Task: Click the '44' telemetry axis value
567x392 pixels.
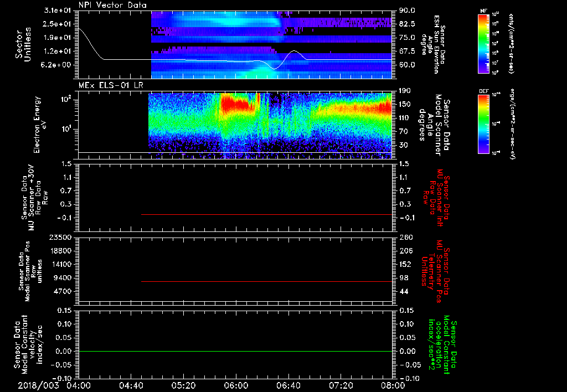Action: coord(404,291)
